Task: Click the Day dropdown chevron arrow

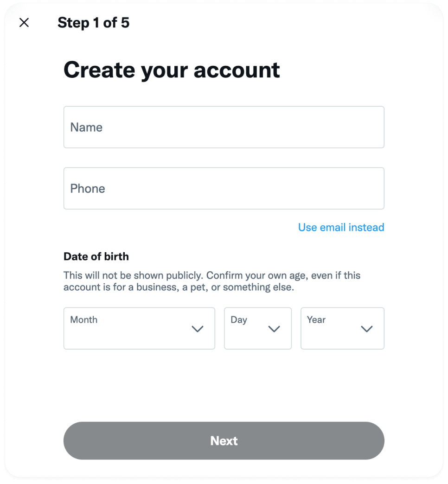Action: coord(274,329)
